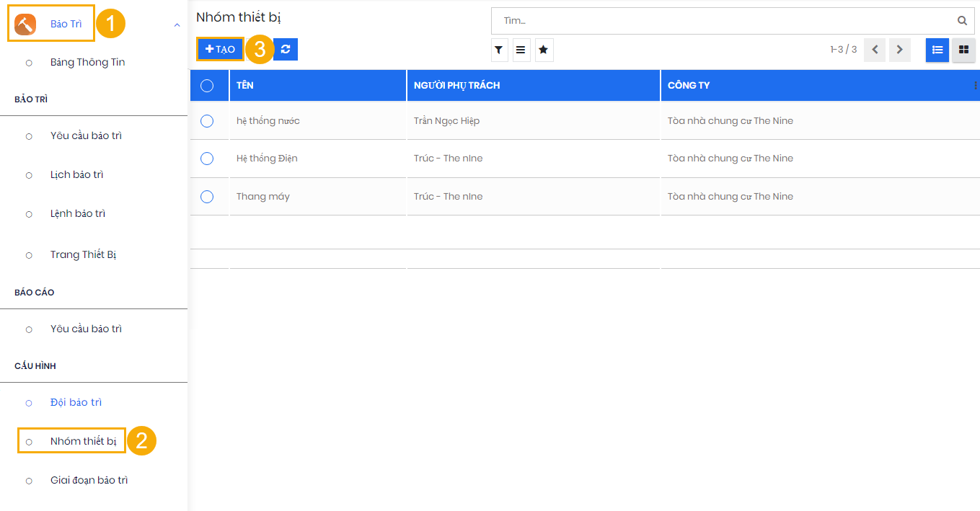The image size is (980, 511).
Task: Open Trang Thiết Bị menu item
Action: pos(83,254)
